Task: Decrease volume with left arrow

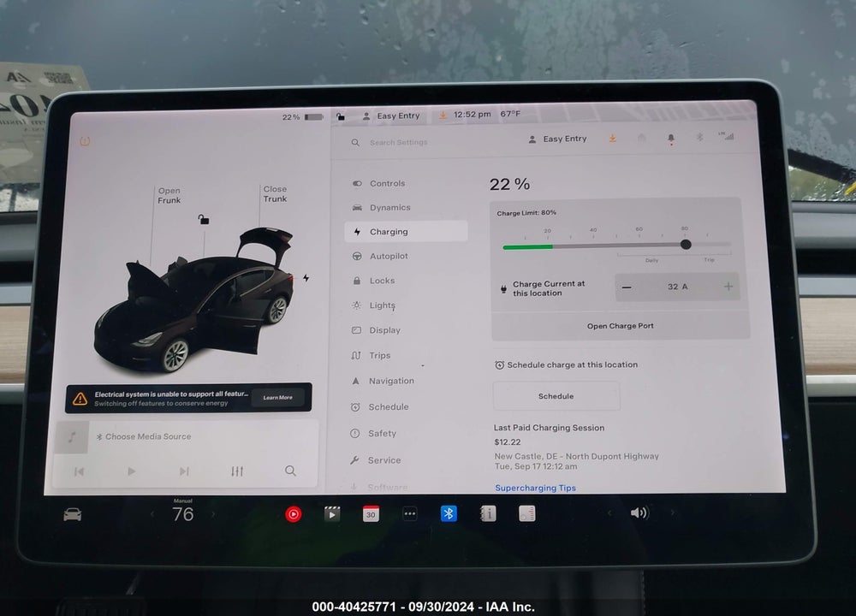Action: (x=609, y=512)
